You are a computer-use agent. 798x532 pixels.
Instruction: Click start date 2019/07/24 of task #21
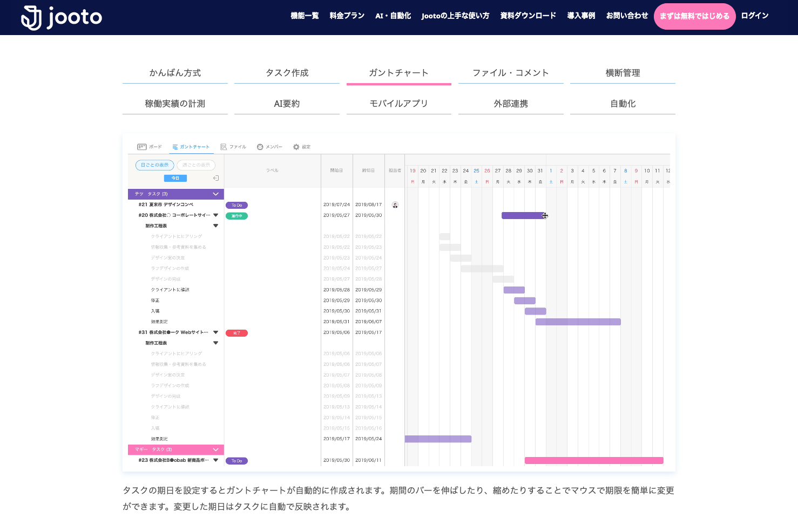[336, 204]
